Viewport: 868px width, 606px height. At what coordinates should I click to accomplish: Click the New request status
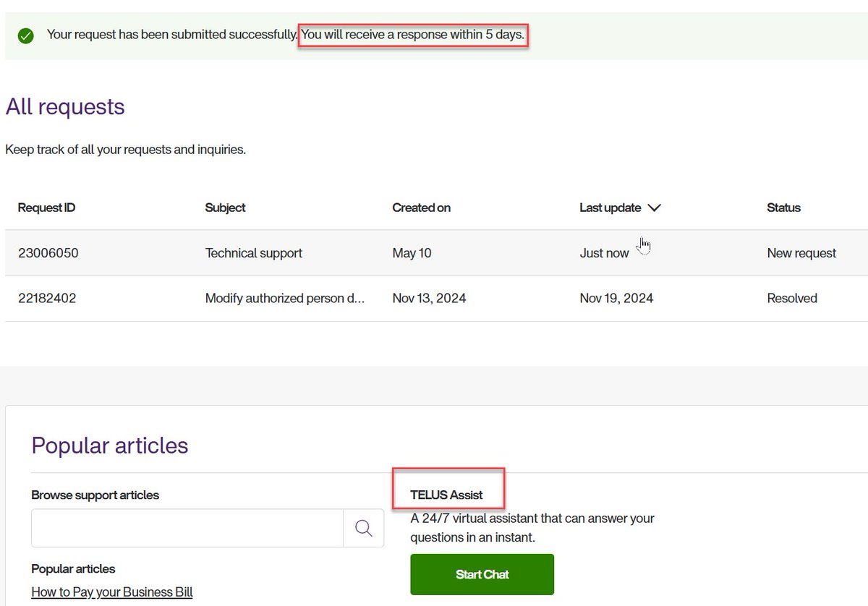click(801, 253)
